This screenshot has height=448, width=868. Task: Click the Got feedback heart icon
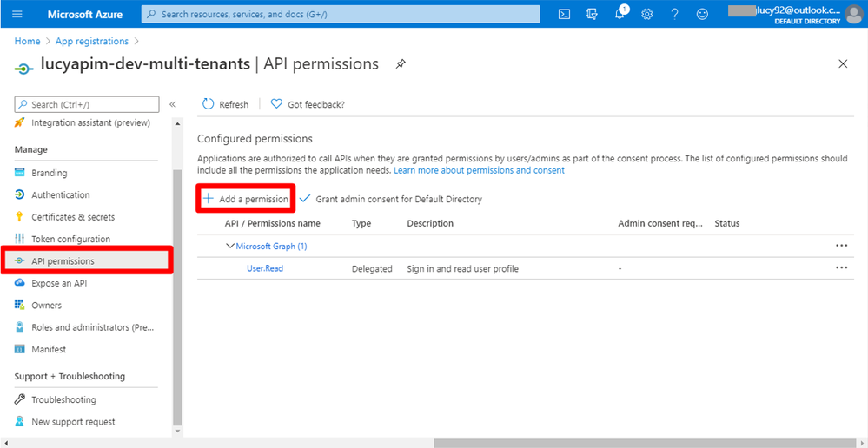point(276,104)
